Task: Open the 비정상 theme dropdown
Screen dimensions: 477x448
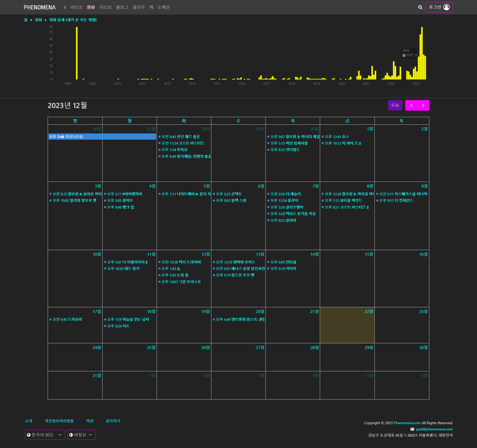Action: click(x=81, y=435)
